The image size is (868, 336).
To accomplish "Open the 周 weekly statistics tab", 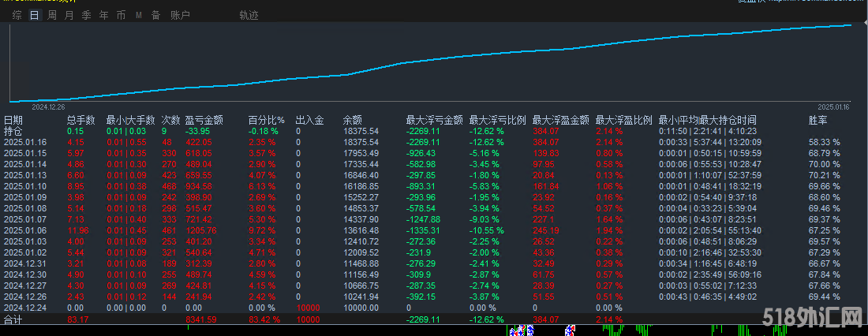I will pos(52,15).
